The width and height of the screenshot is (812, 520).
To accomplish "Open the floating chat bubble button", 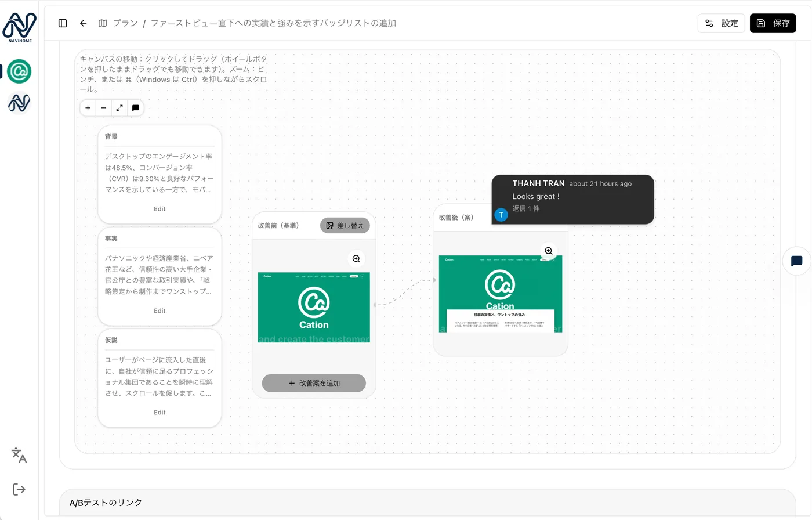I will [796, 261].
